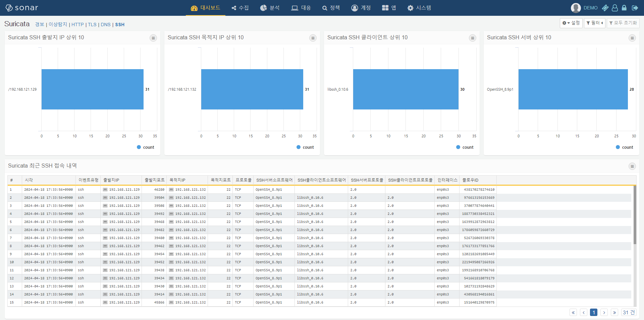Open the 대응 menu

pos(301,8)
